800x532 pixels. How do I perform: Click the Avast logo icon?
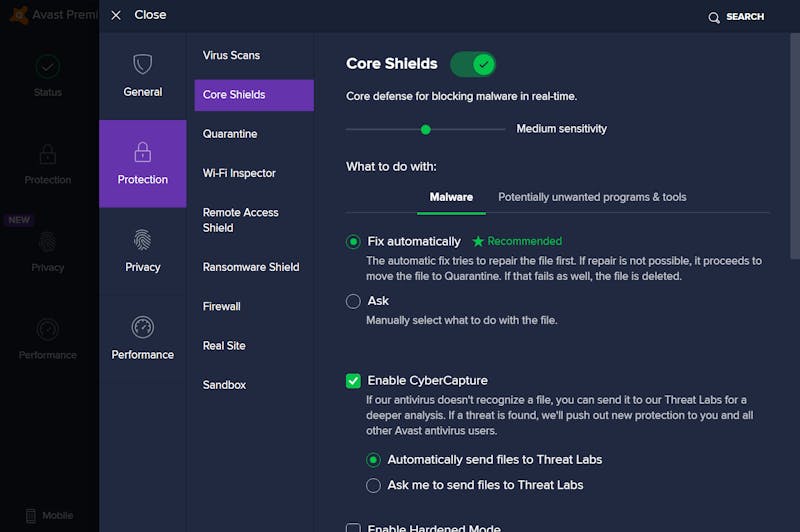[x=19, y=15]
